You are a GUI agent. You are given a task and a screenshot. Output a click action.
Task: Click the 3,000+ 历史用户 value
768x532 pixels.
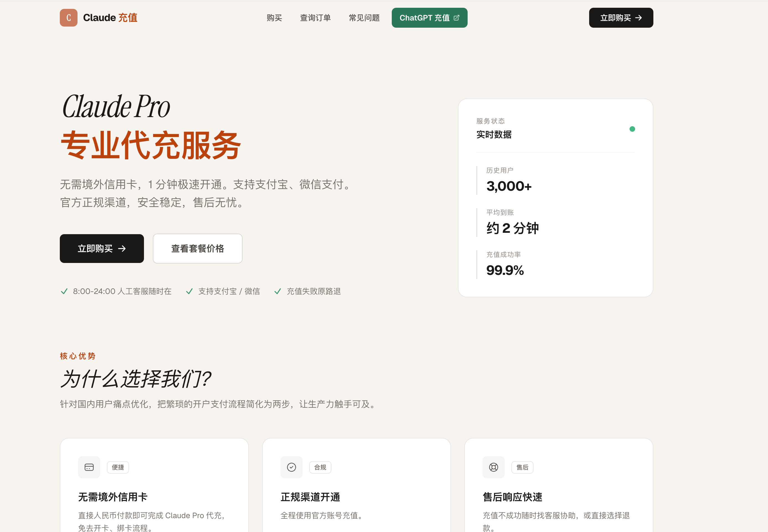[509, 186]
